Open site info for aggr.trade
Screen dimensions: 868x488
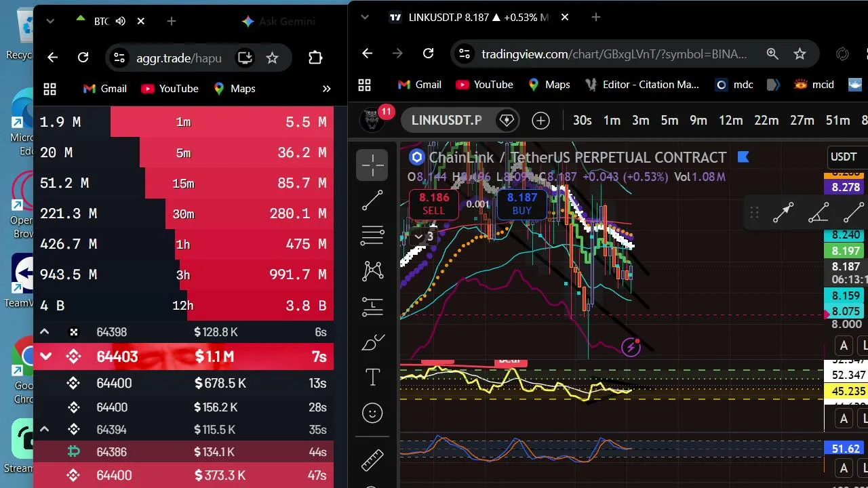(x=119, y=58)
